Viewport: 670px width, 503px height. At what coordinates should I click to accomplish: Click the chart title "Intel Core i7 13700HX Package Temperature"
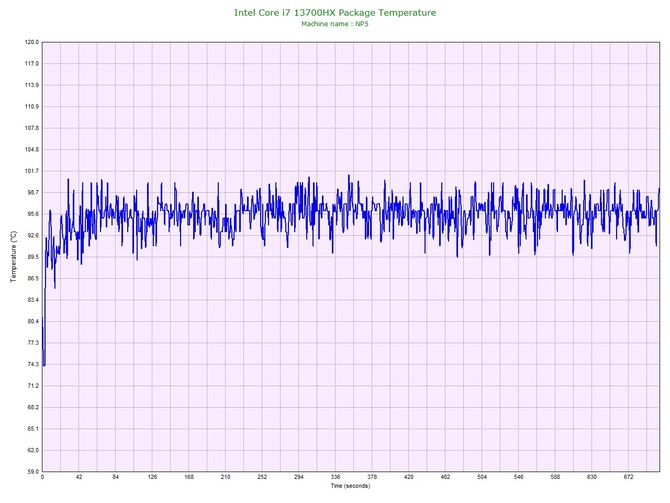pos(335,13)
